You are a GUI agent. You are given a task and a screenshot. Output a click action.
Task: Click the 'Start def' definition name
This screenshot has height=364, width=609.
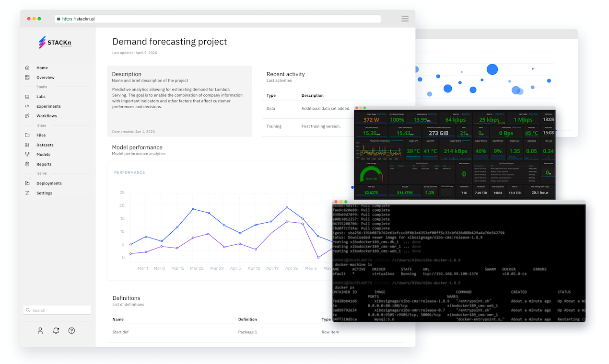tap(120, 332)
